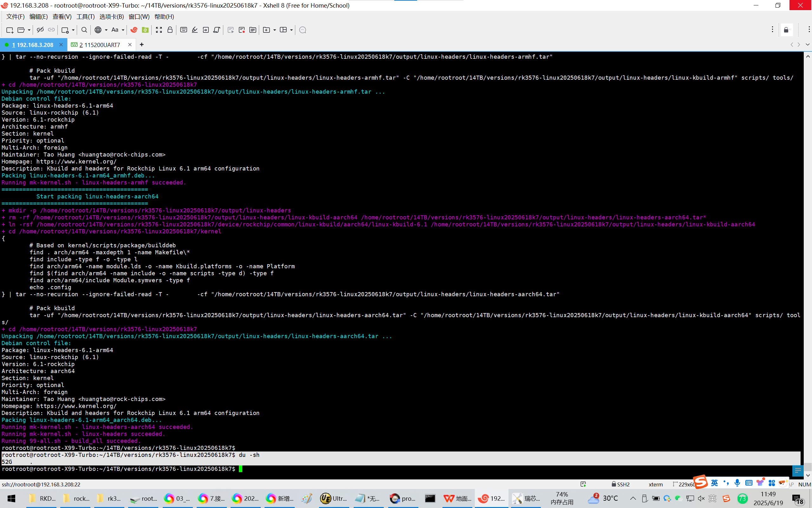This screenshot has width=812, height=508.
Task: Toggle the screen lock padlock icon
Action: tap(170, 30)
